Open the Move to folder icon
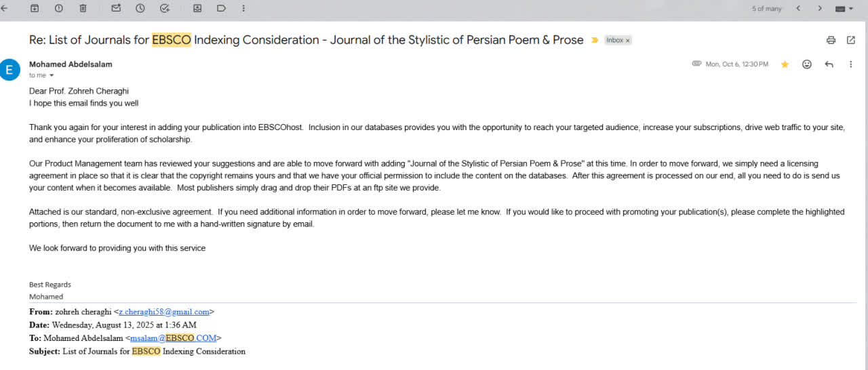Screen dimensions: 868x370 pyautogui.click(x=197, y=8)
